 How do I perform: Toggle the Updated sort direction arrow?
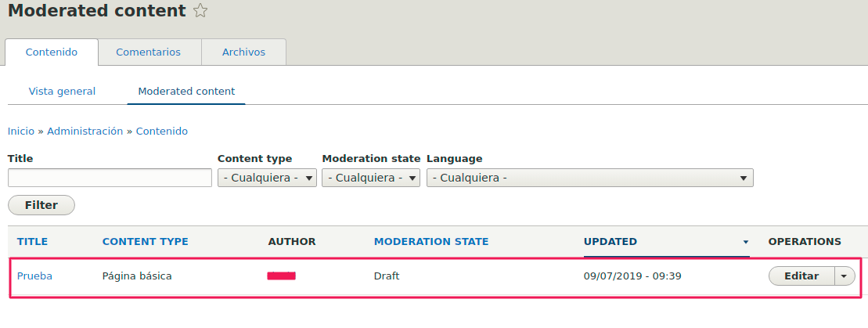746,242
